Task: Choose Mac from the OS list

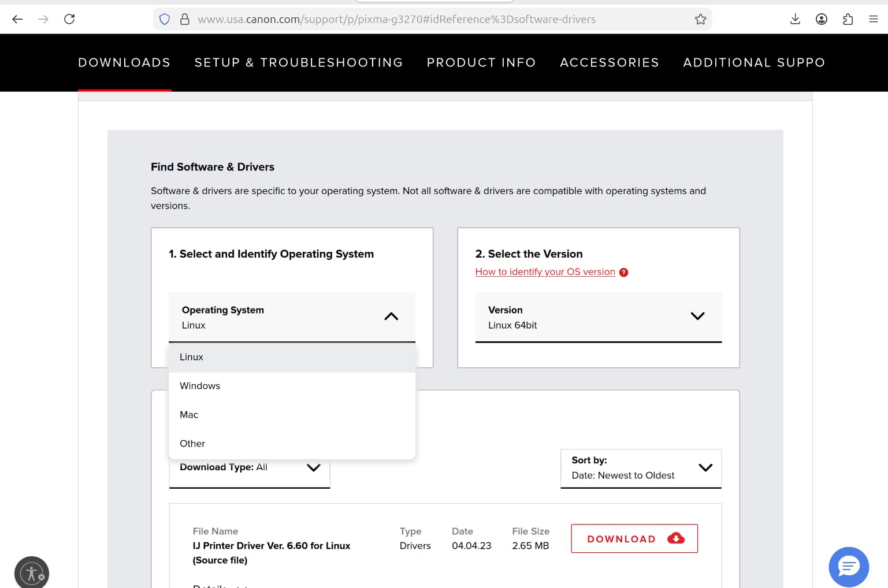Action: [x=292, y=415]
